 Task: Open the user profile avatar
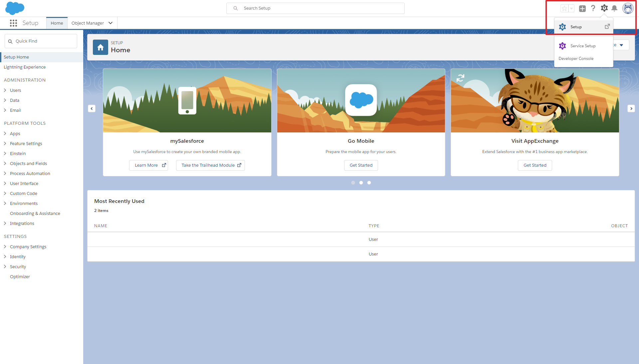click(628, 8)
